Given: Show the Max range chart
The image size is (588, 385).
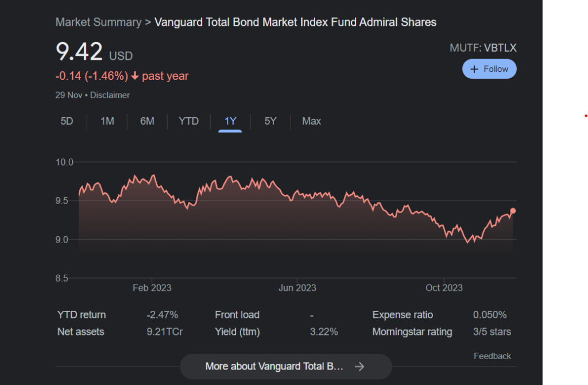Looking at the screenshot, I should pyautogui.click(x=312, y=121).
